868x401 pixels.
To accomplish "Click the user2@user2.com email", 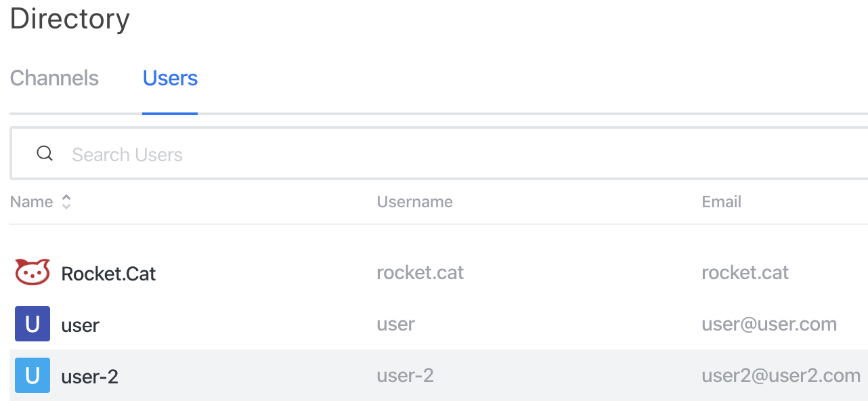I will click(781, 375).
